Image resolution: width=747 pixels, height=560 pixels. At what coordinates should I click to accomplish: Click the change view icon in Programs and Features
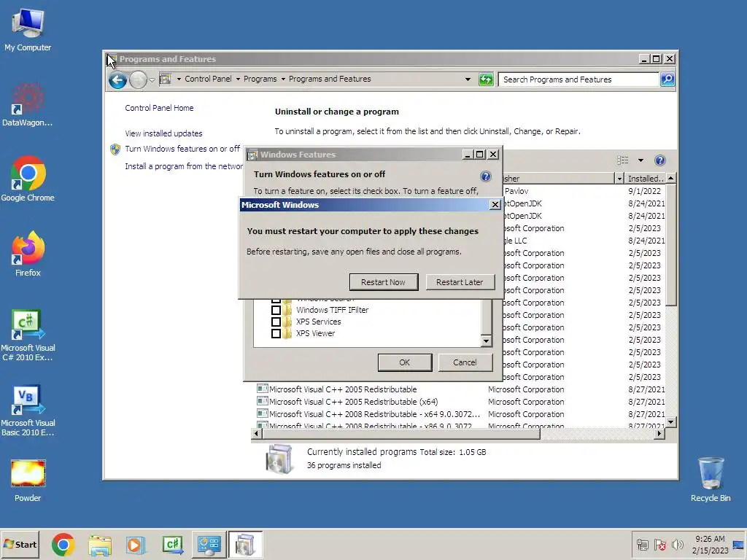point(623,160)
